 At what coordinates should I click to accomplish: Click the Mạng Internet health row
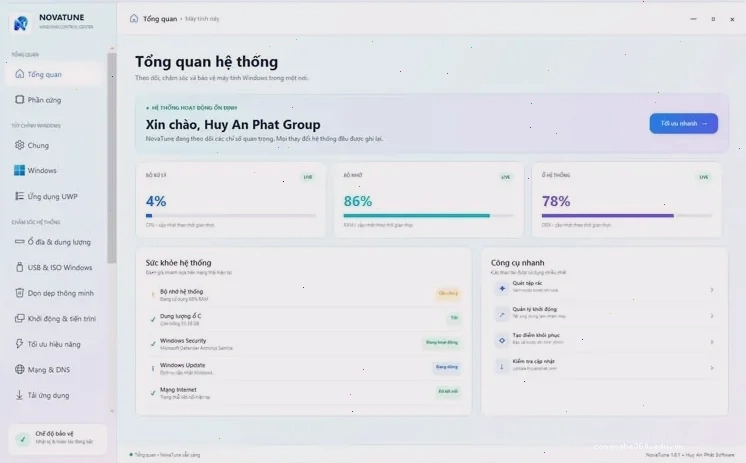[304, 393]
